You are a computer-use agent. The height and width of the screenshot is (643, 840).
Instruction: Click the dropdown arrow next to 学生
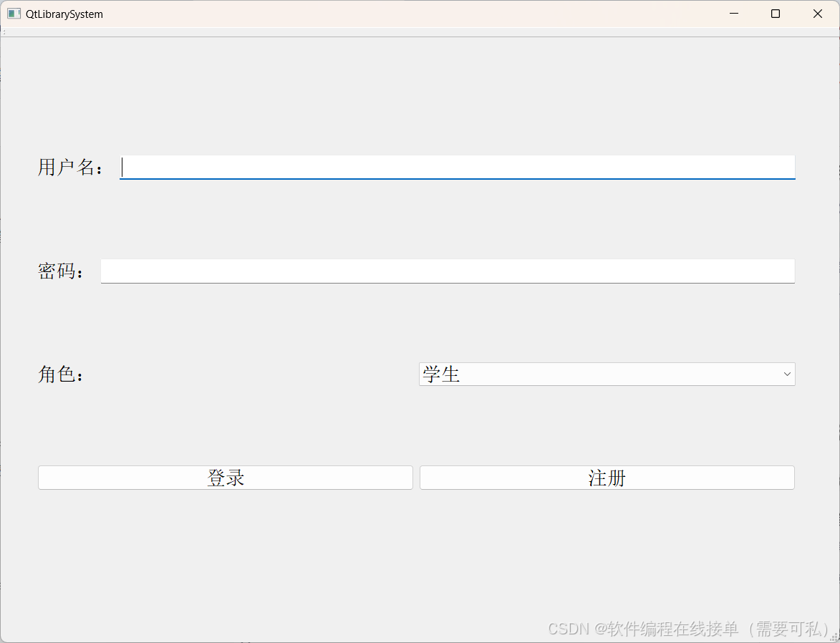coord(786,374)
